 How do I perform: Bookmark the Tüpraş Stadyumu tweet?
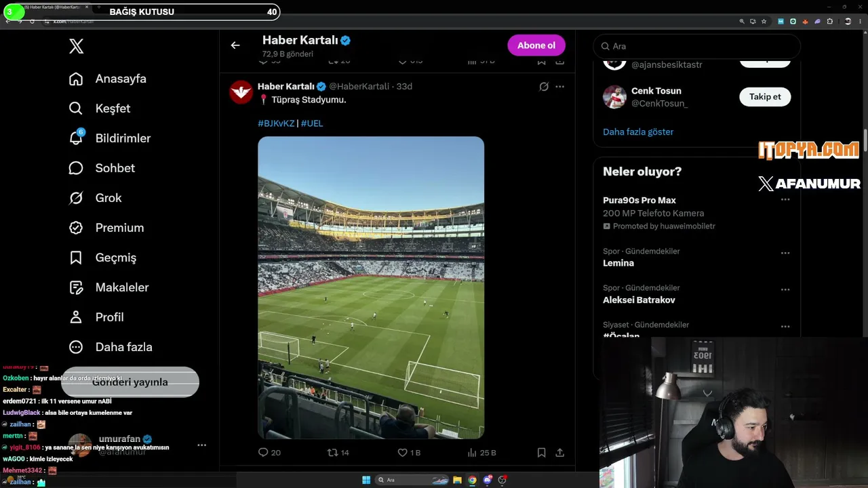pos(542,453)
